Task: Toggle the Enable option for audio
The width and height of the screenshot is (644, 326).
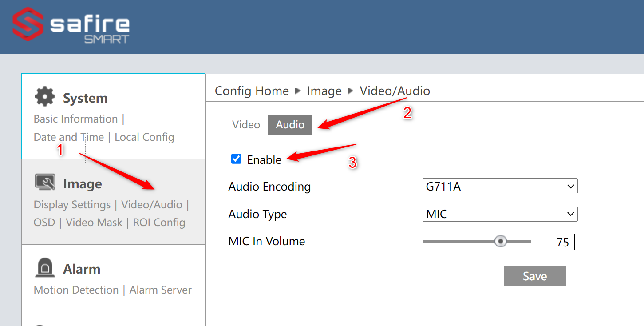Action: 236,159
